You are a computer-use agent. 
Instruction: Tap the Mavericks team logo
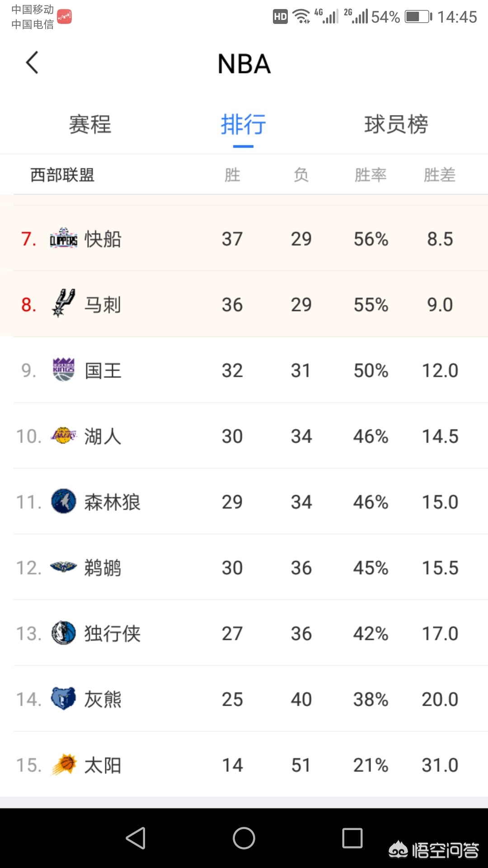pos(63,633)
